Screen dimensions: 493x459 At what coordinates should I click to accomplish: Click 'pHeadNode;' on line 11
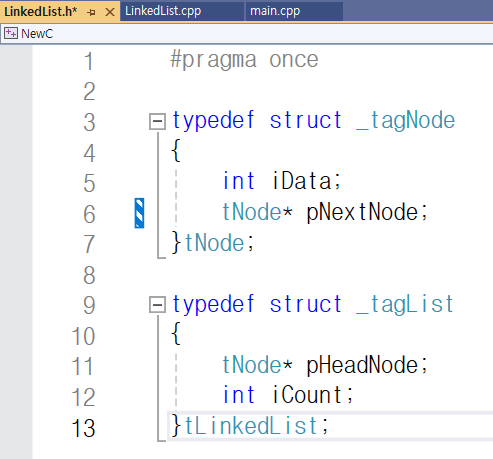367,365
